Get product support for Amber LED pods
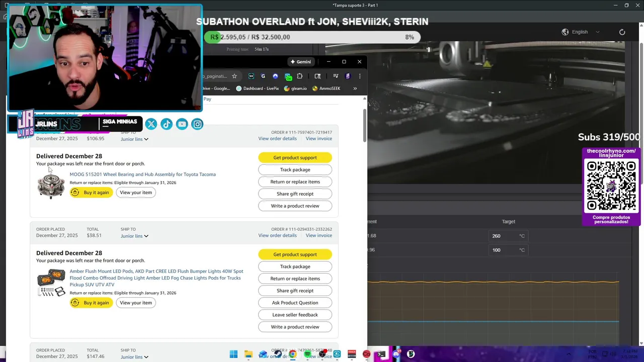Screen dimensions: 644x362 (x=295, y=254)
